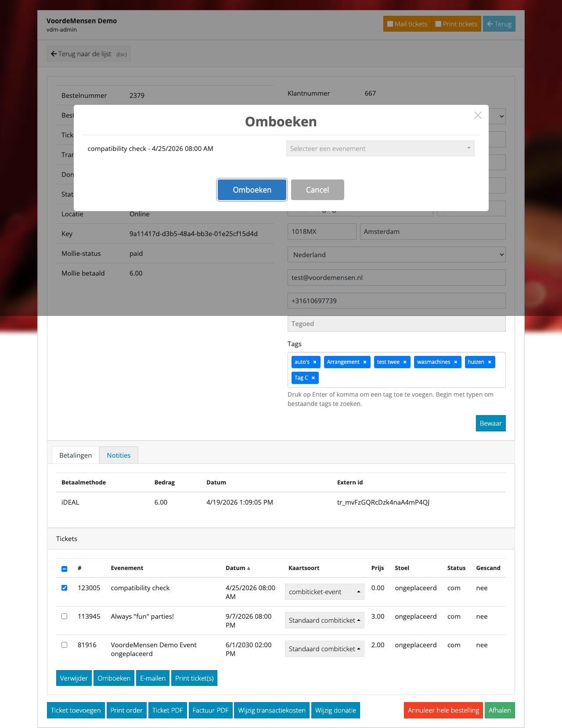Click the Tegoed input field

(x=396, y=324)
